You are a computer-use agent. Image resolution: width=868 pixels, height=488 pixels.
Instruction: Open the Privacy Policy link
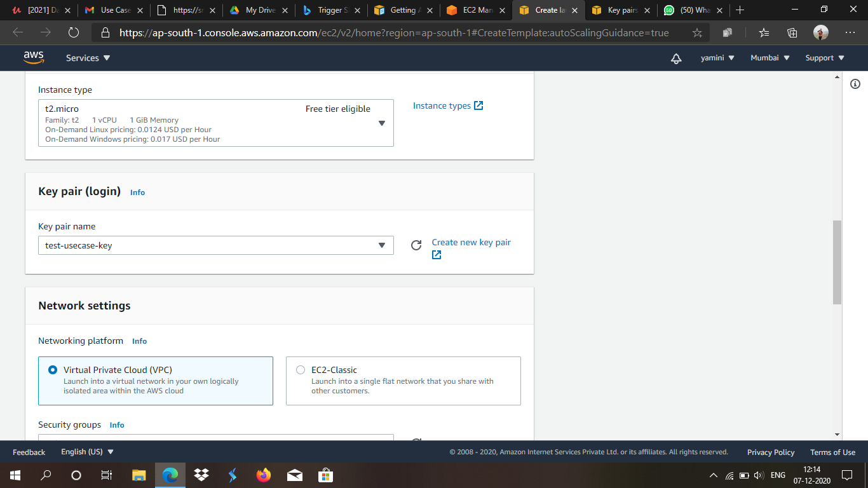[x=771, y=452]
